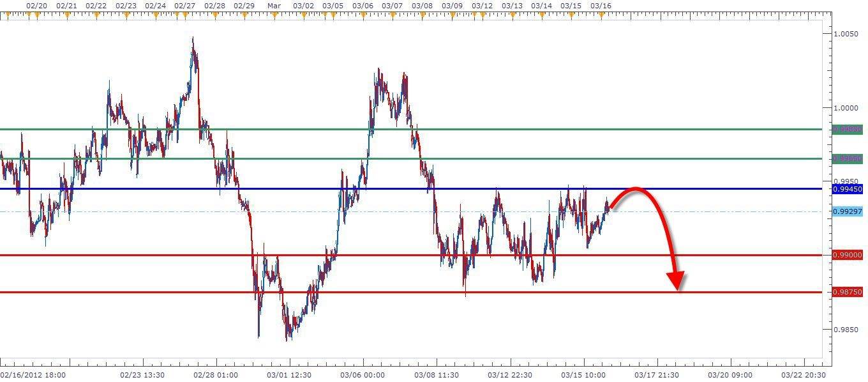
Task: Click the 03/16 date on top axis
Action: click(601, 5)
